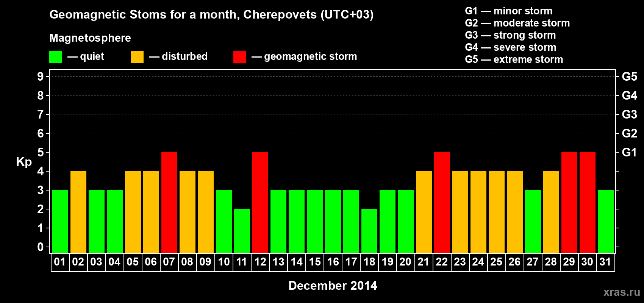
Task: Click 'G4 — severe storm' legend entry
Action: 510,47
